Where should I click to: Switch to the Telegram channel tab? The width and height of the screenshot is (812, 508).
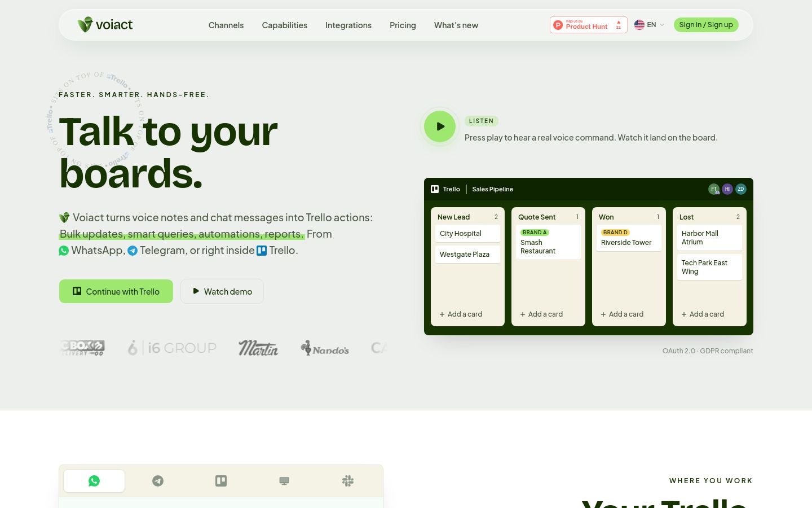pos(158,481)
